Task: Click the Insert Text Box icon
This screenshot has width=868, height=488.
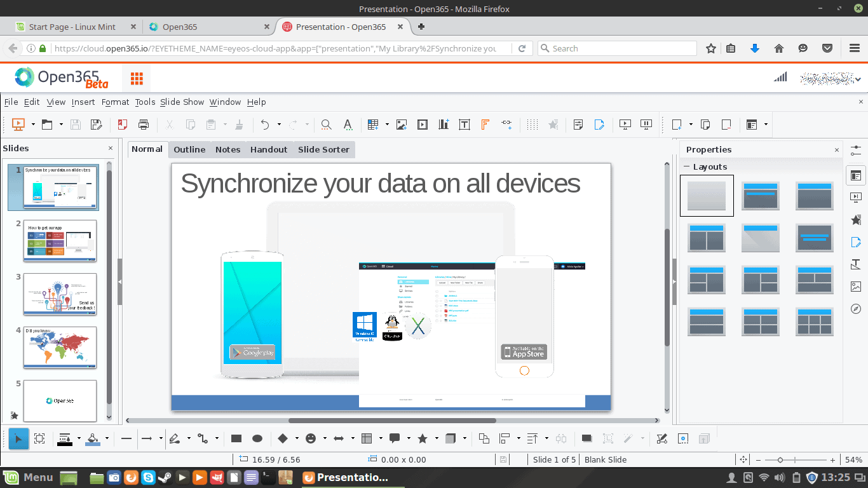Action: 465,125
